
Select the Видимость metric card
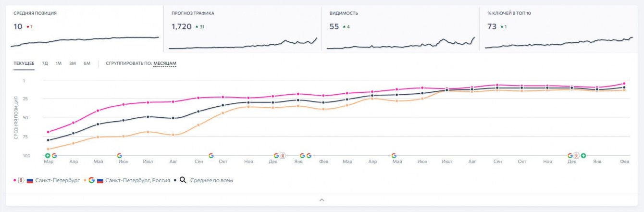tap(400, 29)
